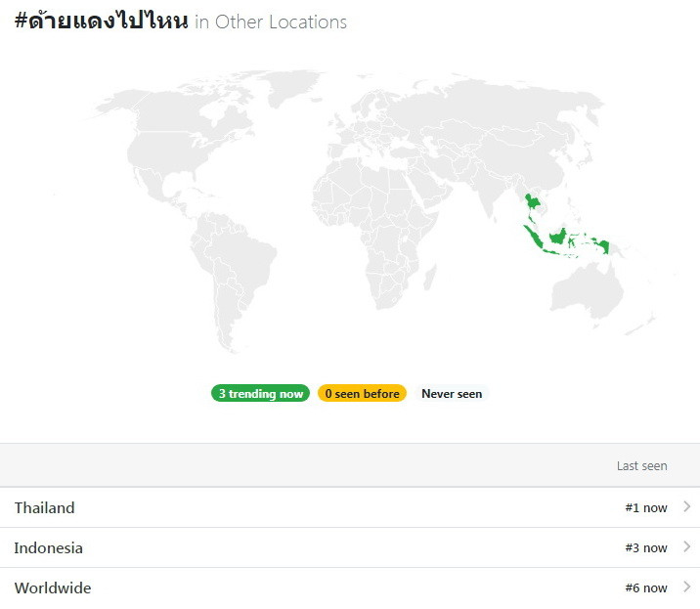Viewport: 700px width, 609px height.
Task: Click Australia on the world map
Action: pyautogui.click(x=587, y=290)
